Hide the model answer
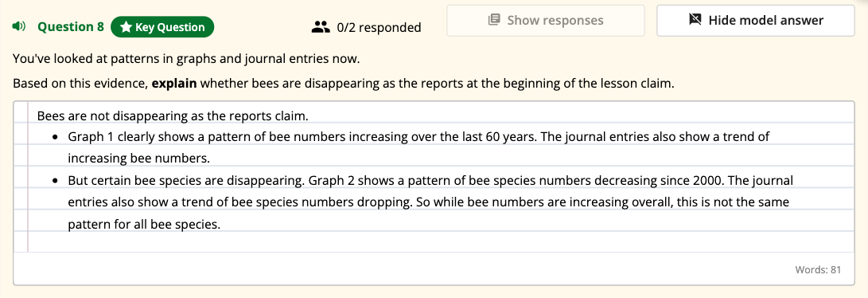 click(756, 21)
